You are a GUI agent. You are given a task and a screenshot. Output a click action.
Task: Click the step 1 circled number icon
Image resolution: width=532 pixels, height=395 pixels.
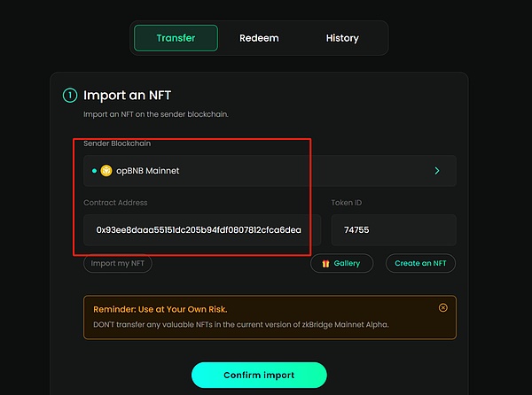[x=69, y=96]
